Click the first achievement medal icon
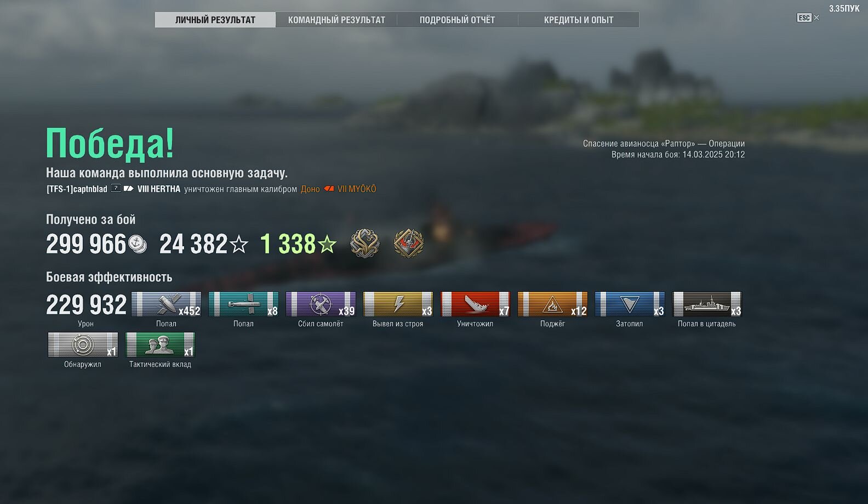 click(x=365, y=243)
